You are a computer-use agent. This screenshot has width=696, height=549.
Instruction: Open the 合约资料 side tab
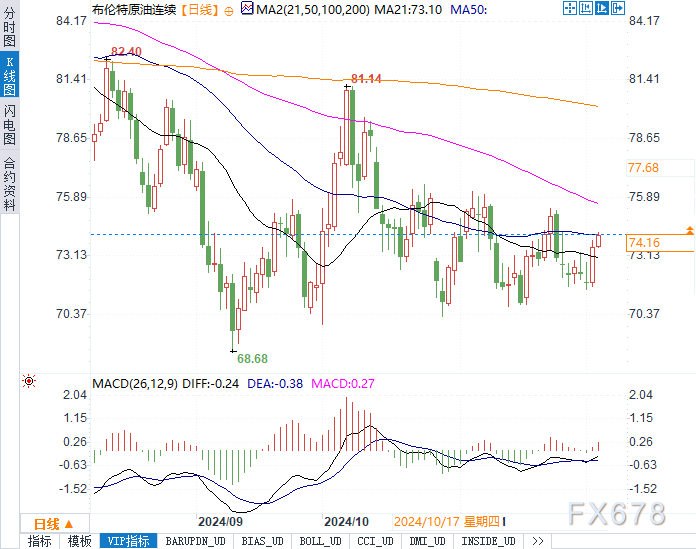click(9, 183)
